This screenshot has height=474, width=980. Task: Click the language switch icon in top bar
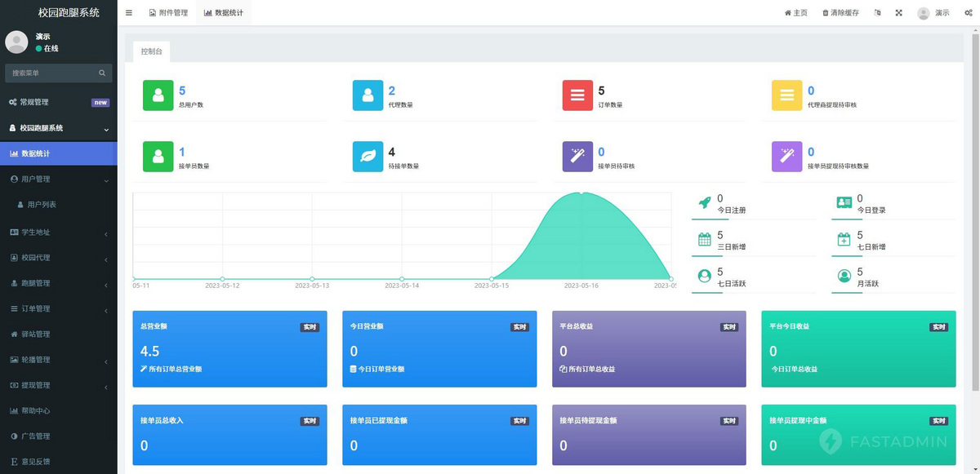pyautogui.click(x=877, y=13)
